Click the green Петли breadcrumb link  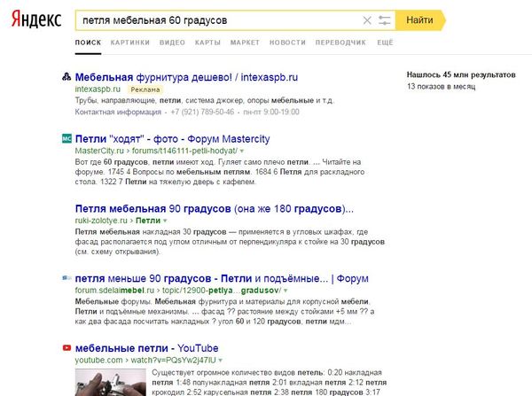(x=148, y=221)
